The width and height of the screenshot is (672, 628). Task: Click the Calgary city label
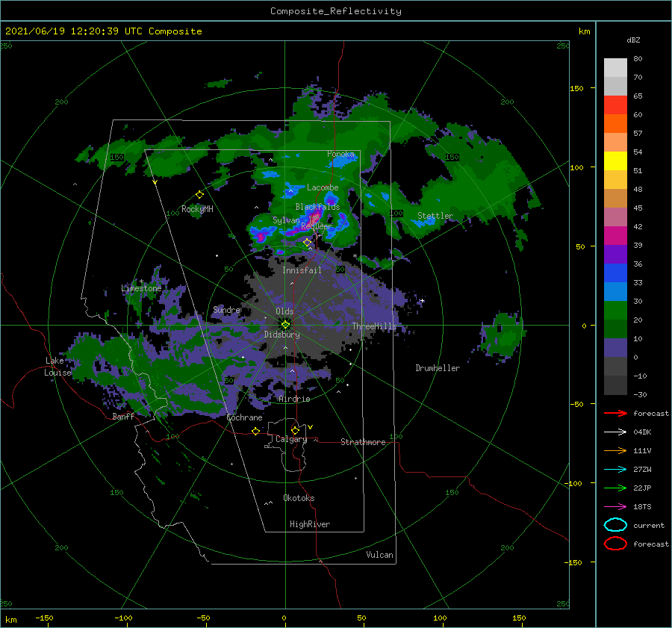pyautogui.click(x=291, y=439)
